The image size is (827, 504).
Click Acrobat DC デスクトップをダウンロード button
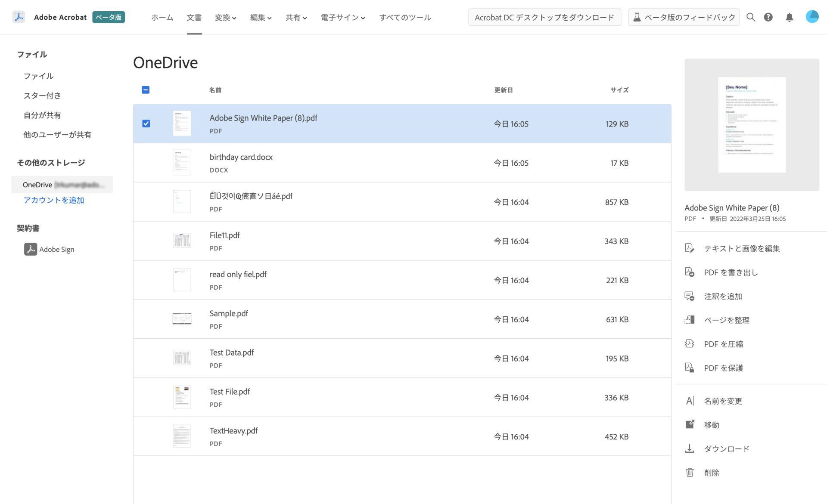[544, 17]
